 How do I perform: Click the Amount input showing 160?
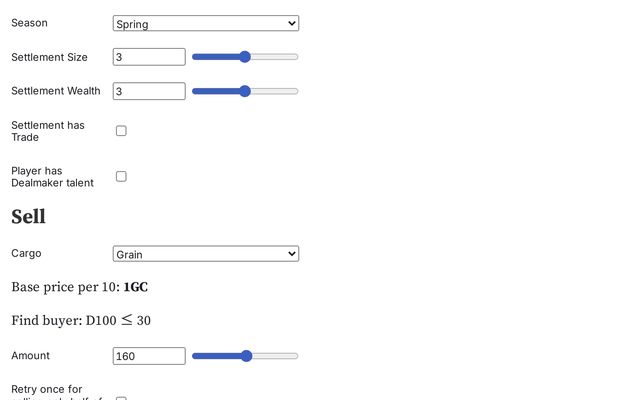click(x=149, y=356)
